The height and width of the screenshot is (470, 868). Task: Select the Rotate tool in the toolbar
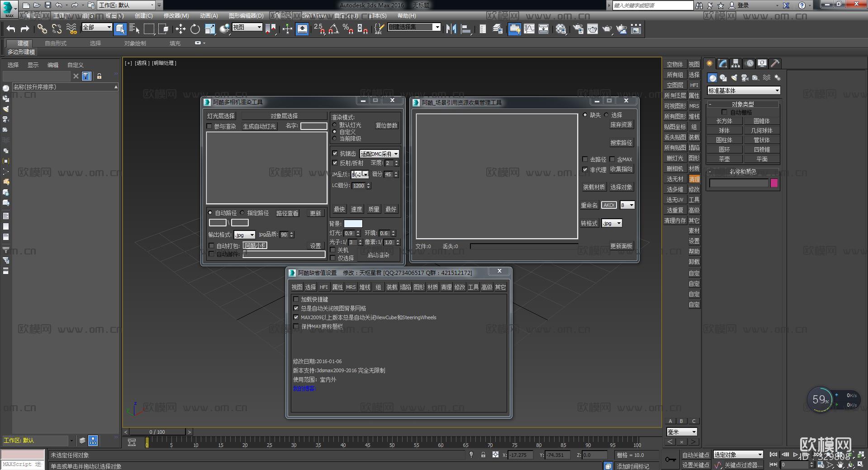pyautogui.click(x=194, y=29)
